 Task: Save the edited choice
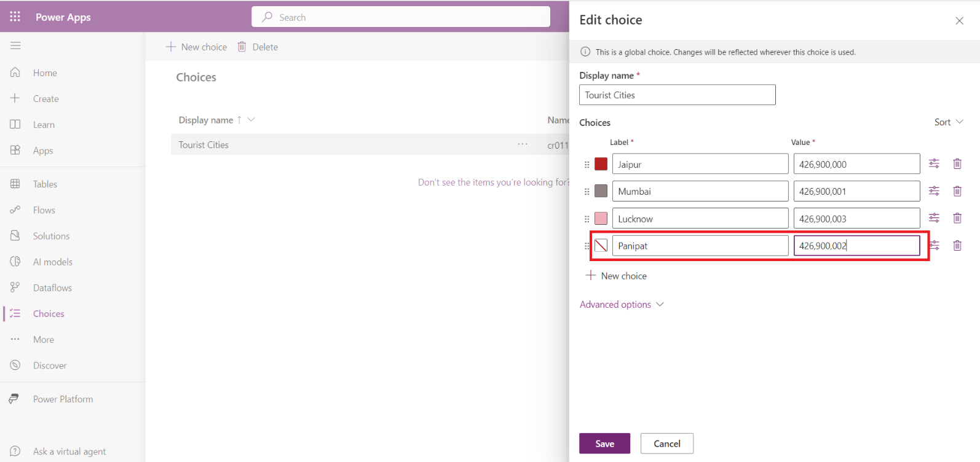[604, 444]
